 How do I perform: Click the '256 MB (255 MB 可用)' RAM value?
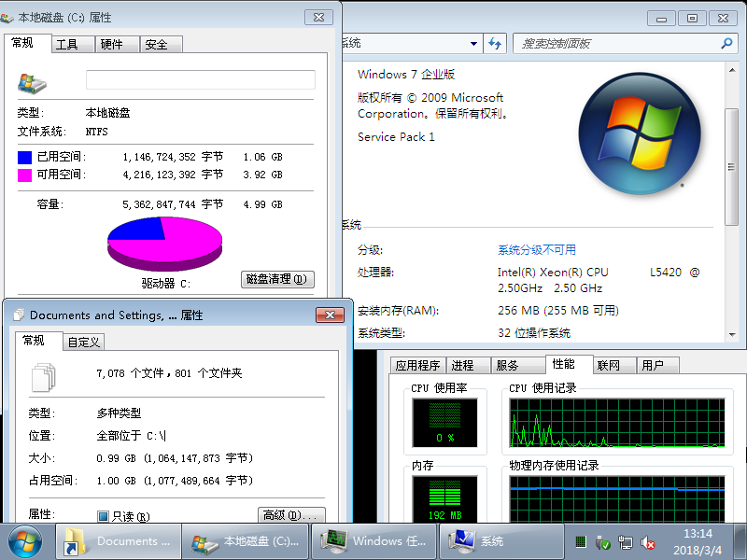click(557, 311)
